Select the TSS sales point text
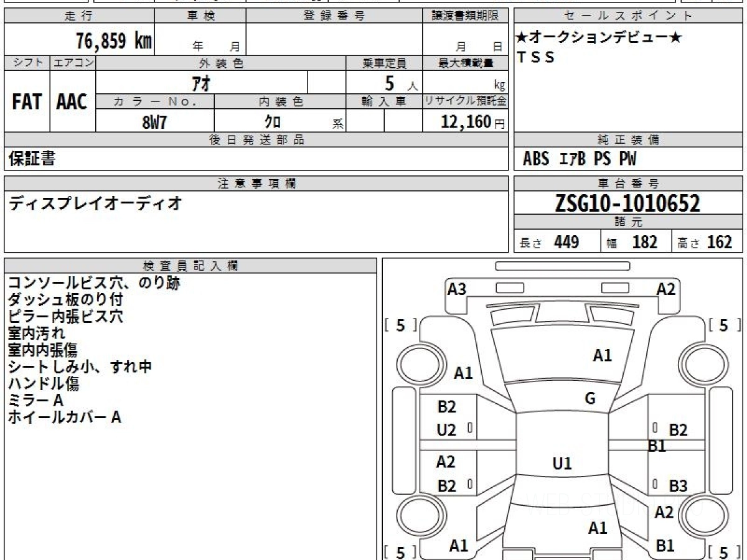Image resolution: width=747 pixels, height=560 pixels. pyautogui.click(x=536, y=58)
